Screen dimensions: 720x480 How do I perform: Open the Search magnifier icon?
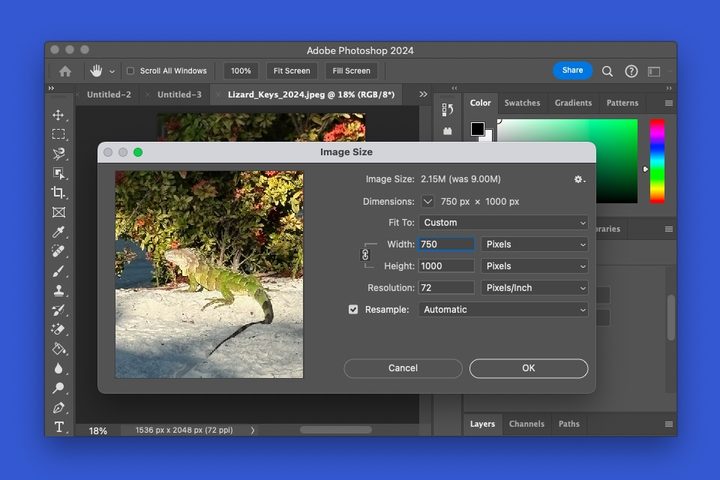(607, 71)
